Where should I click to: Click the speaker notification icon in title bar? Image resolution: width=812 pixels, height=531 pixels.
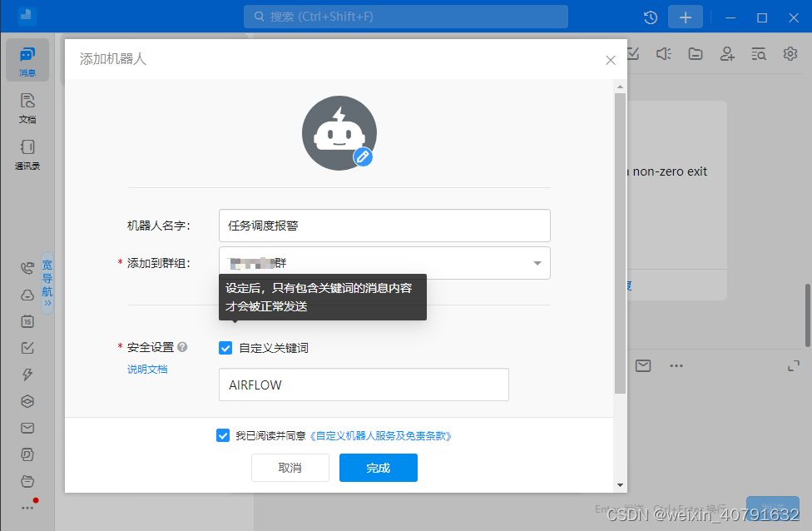point(663,53)
